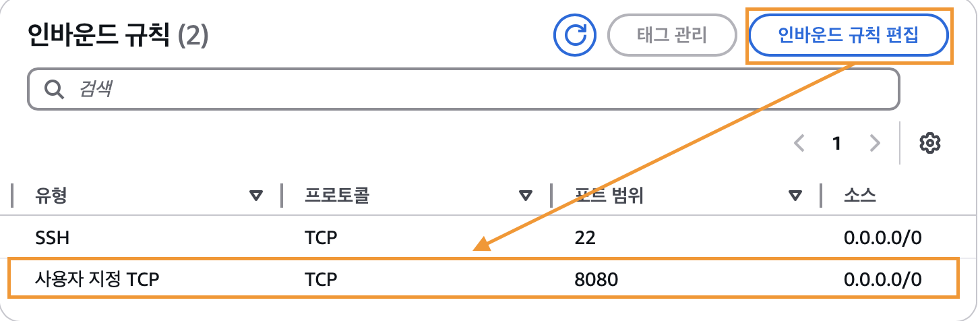The height and width of the screenshot is (321, 980).
Task: Click the refresh inbound rules icon
Action: pyautogui.click(x=576, y=35)
